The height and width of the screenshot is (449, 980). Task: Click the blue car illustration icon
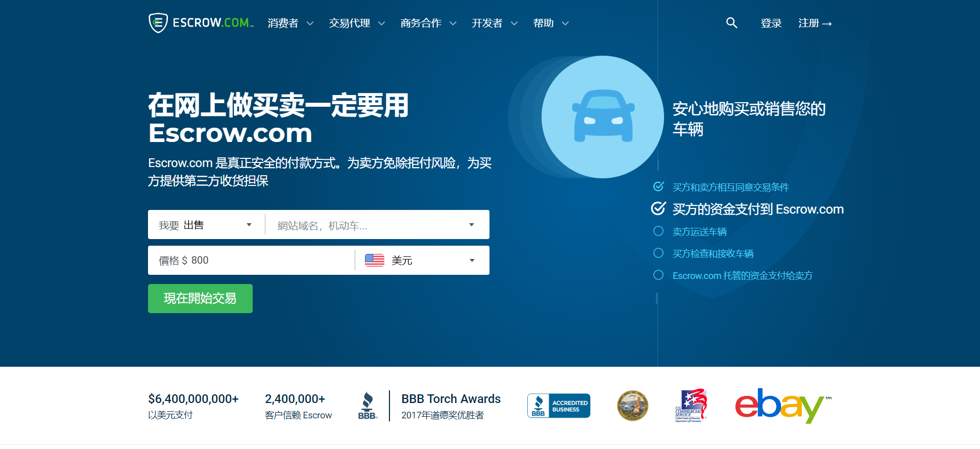click(603, 117)
